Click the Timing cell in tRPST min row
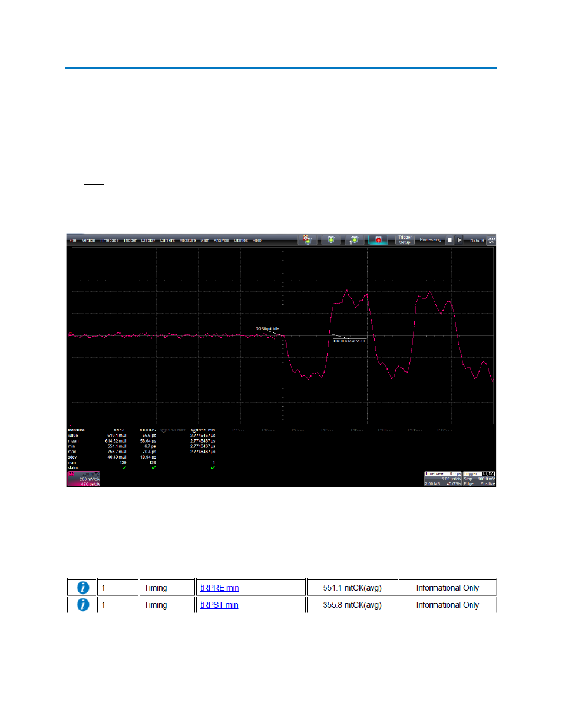Image resolution: width=562 pixels, height=728 pixels. pyautogui.click(x=167, y=605)
